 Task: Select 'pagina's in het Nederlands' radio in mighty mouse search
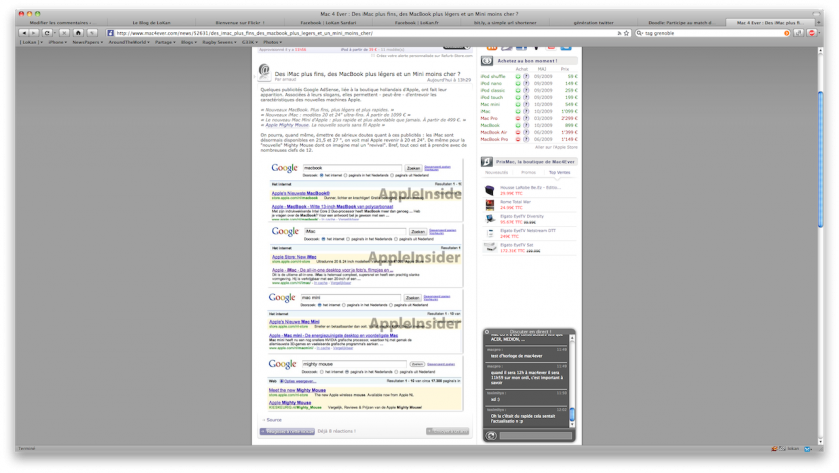click(x=347, y=372)
